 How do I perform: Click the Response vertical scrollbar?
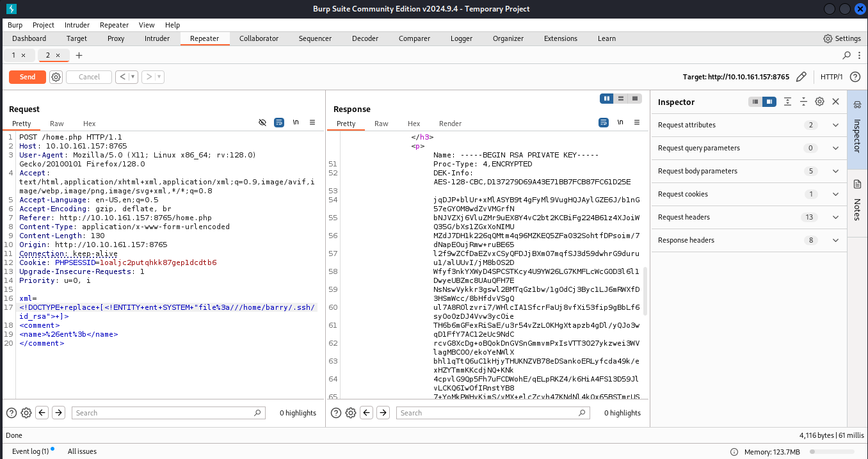pyautogui.click(x=645, y=291)
